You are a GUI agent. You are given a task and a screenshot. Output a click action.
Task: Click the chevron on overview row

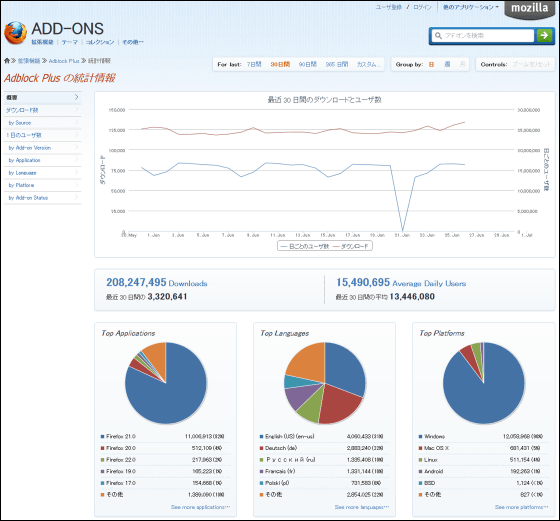click(x=76, y=97)
